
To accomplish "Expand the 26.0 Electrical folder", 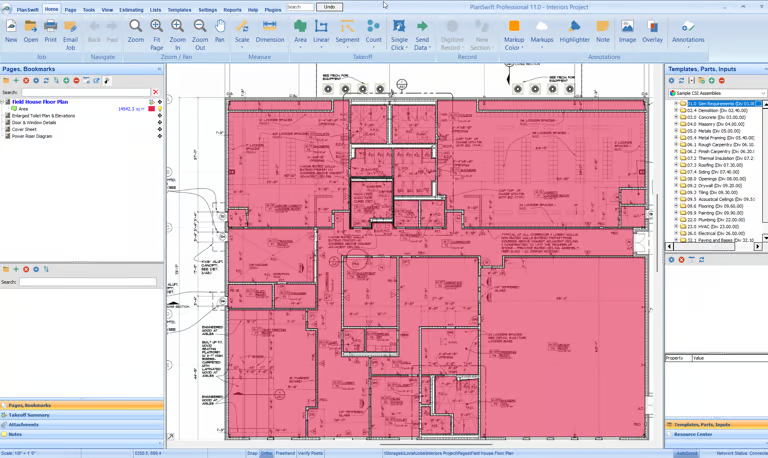I will 676,234.
